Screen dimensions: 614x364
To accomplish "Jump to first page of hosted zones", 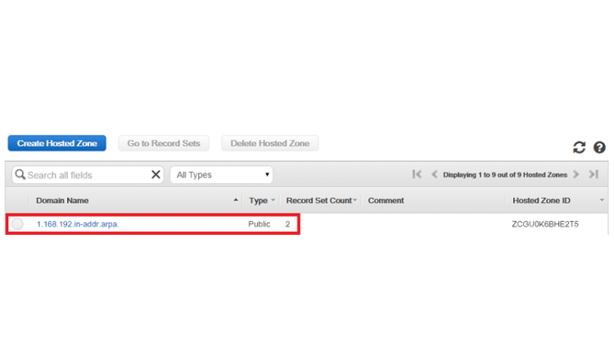I will point(418,174).
